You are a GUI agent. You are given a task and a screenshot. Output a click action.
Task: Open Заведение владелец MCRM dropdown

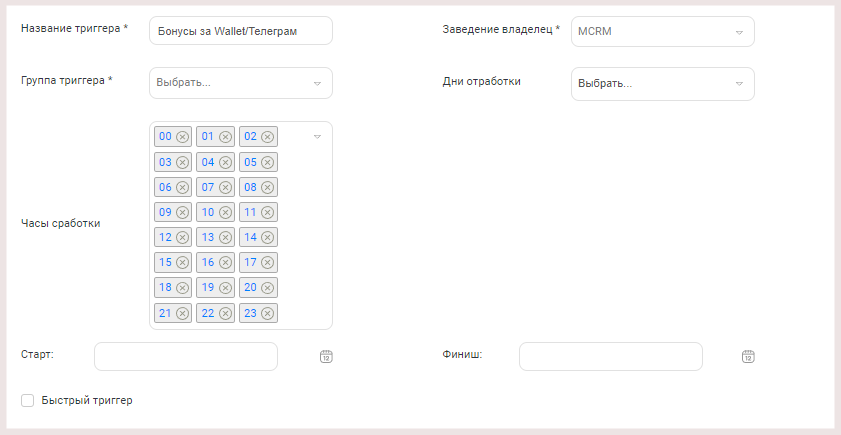pos(663,32)
